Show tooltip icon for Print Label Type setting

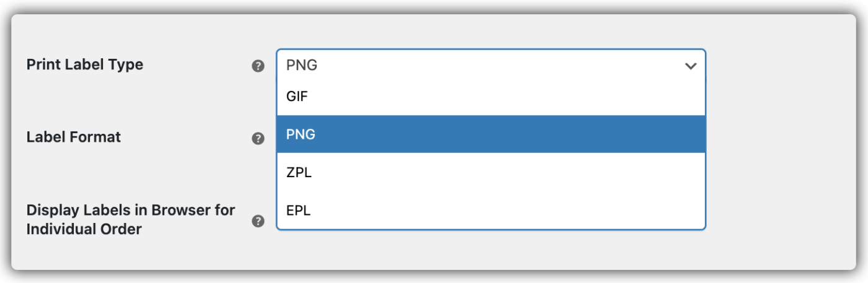(x=259, y=66)
